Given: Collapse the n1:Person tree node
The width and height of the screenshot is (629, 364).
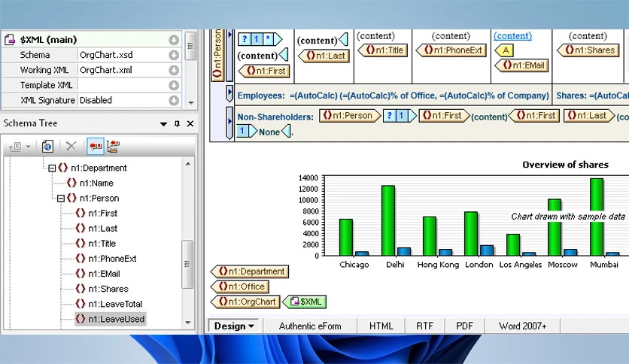Looking at the screenshot, I should 61,199.
